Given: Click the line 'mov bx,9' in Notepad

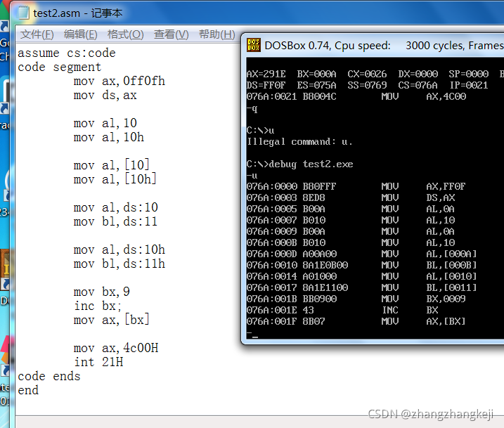Looking at the screenshot, I should [x=101, y=292].
